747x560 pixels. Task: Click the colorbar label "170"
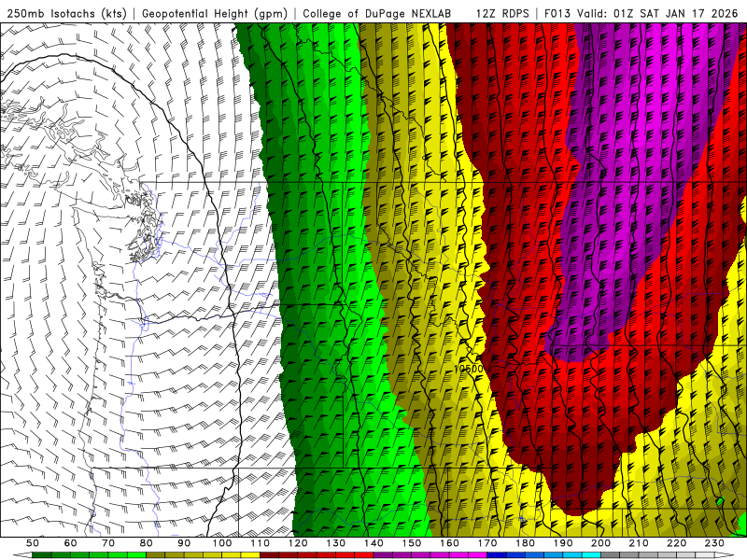pos(487,543)
